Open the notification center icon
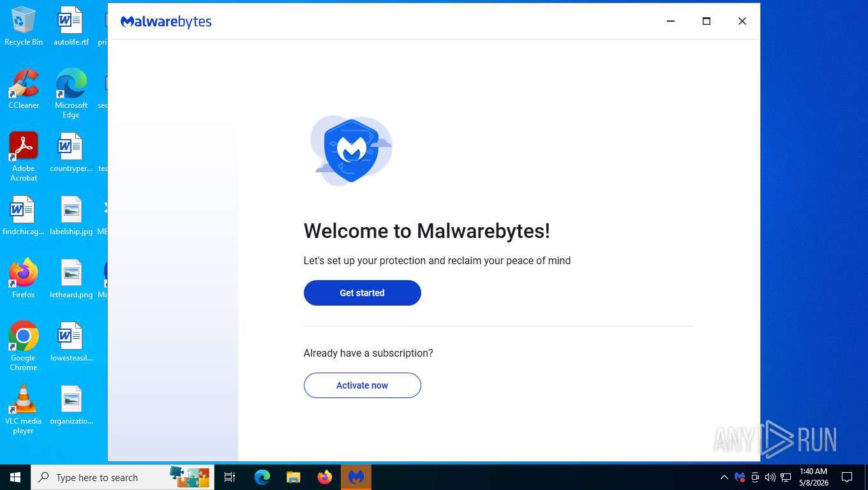The width and height of the screenshot is (868, 490). 847,477
